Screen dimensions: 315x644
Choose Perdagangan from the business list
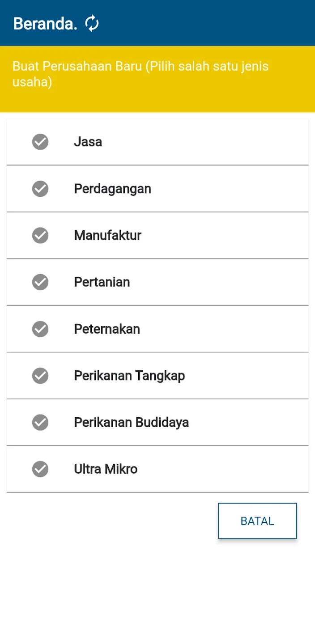157,189
